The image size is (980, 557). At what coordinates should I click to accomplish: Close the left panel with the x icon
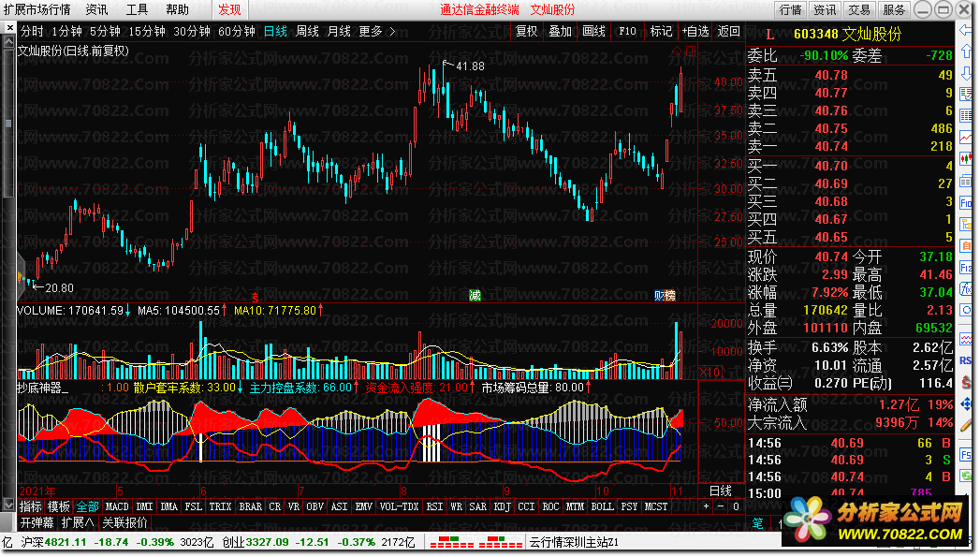pos(9,28)
